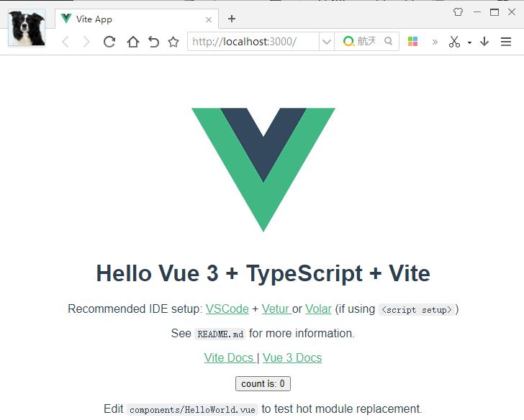524x420 pixels.
Task: Click the '<script setup>' code text
Action: point(416,310)
